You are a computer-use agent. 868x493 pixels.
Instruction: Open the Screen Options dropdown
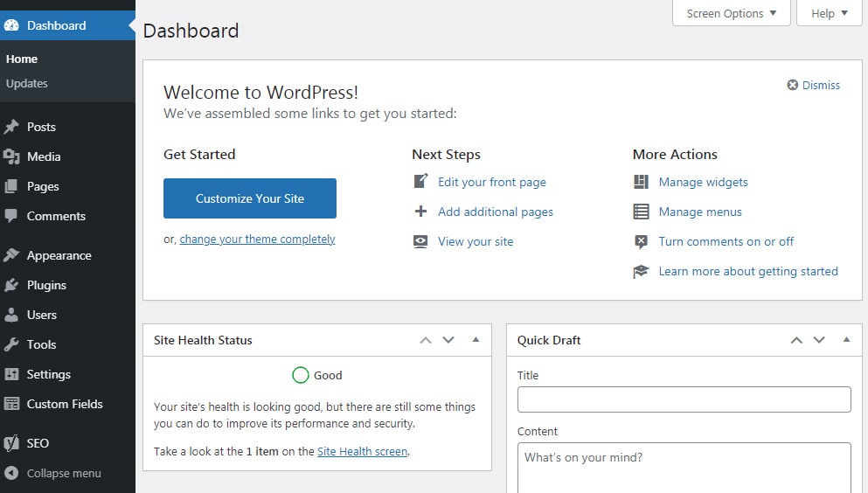tap(732, 13)
